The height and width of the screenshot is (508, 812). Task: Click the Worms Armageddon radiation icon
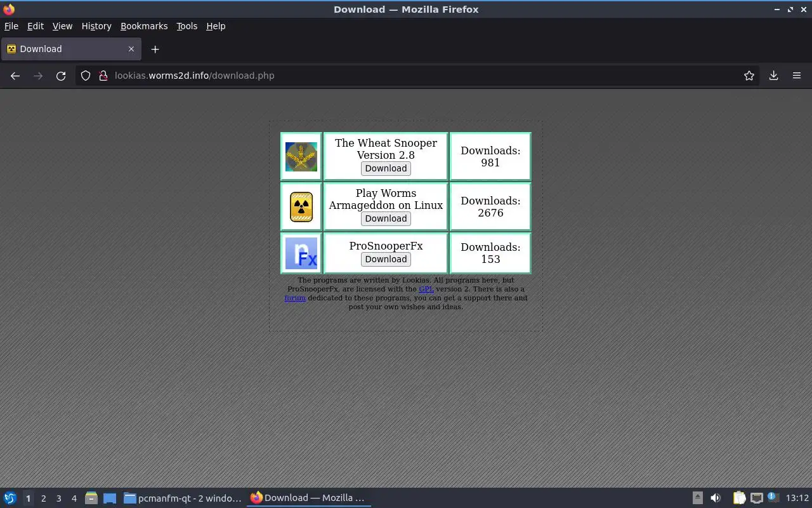pyautogui.click(x=301, y=207)
